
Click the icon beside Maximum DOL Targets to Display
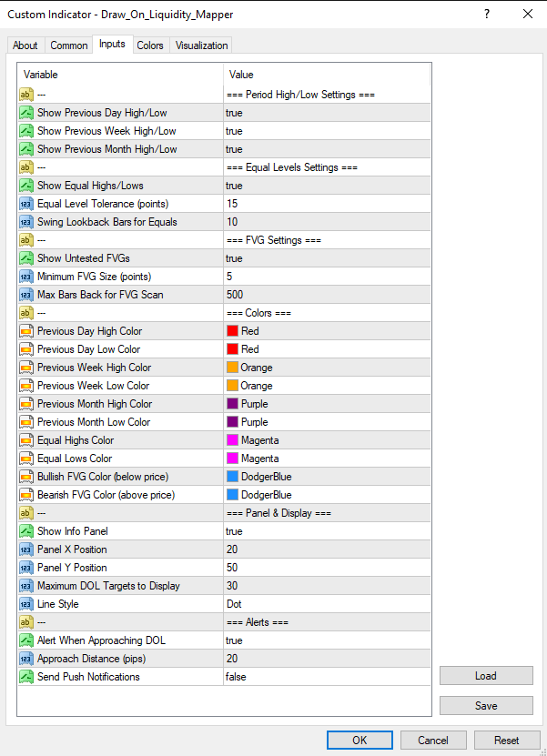[26, 586]
